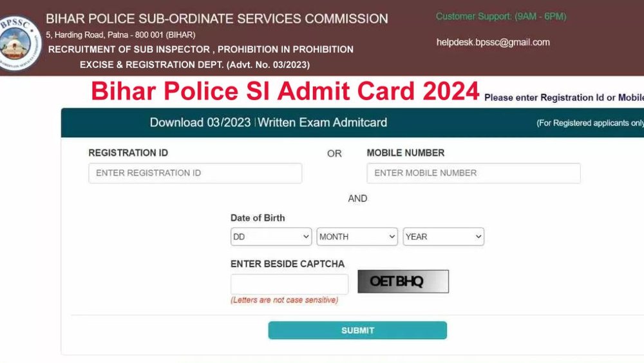The height and width of the screenshot is (363, 644).
Task: Click the helpdesk.bpssc@gmail.com email address
Action: pyautogui.click(x=493, y=43)
